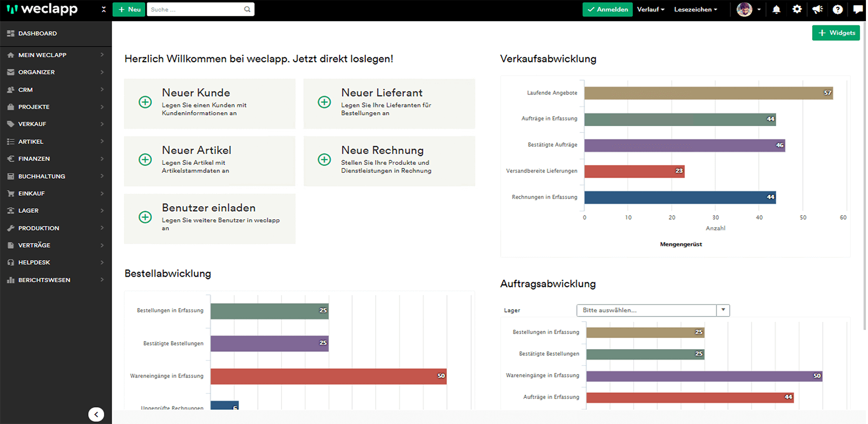Expand the Lesezeichen dropdown
The width and height of the screenshot is (868, 424).
point(695,9)
